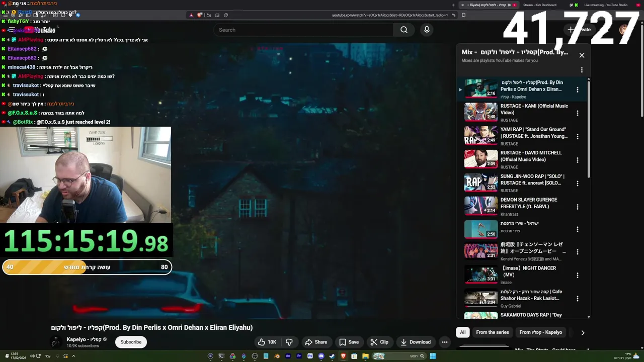Image resolution: width=644 pixels, height=362 pixels.
Task: Select the All filter chip
Action: pyautogui.click(x=463, y=332)
